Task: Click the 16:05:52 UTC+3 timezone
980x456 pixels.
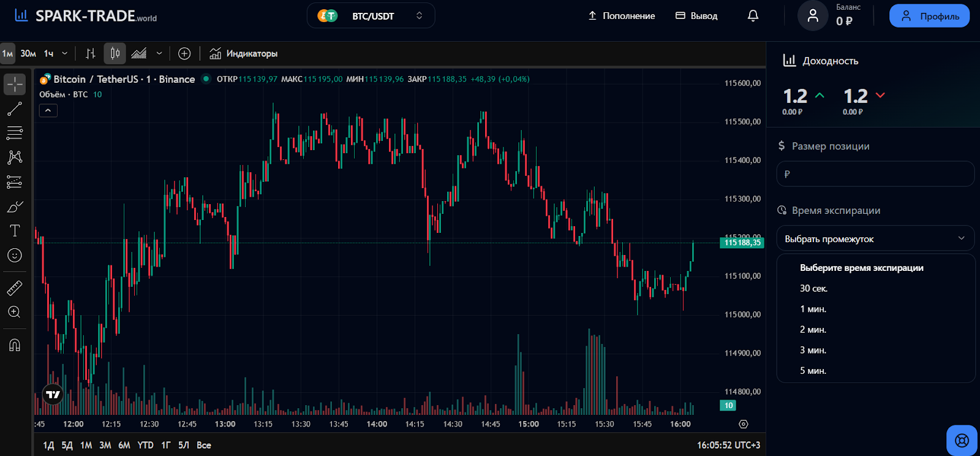Action: (x=728, y=445)
